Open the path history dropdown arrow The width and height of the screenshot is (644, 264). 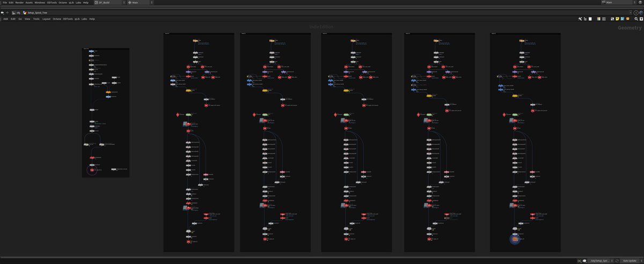coord(631,12)
